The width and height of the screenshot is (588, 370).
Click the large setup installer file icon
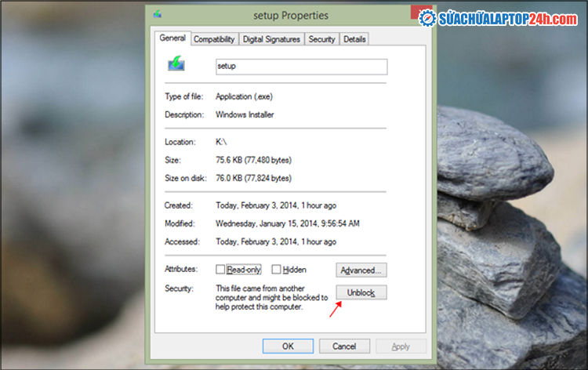[177, 64]
